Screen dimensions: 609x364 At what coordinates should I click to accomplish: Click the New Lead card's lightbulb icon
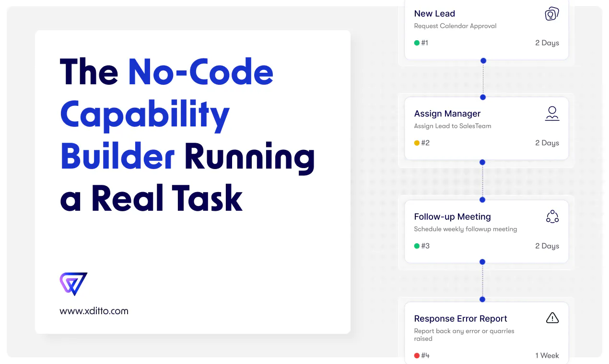pyautogui.click(x=552, y=14)
